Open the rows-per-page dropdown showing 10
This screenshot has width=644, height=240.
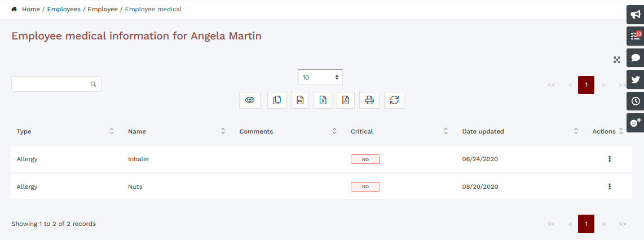click(320, 77)
